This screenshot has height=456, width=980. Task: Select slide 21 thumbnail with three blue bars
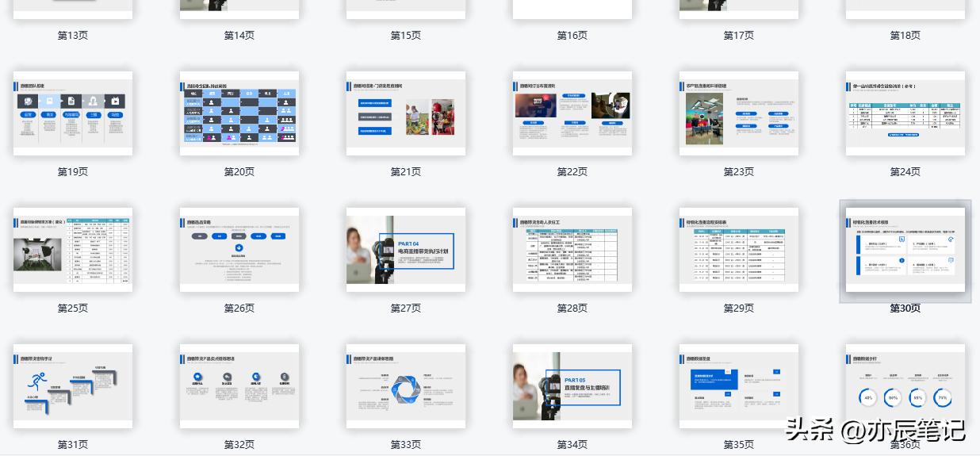pos(406,113)
